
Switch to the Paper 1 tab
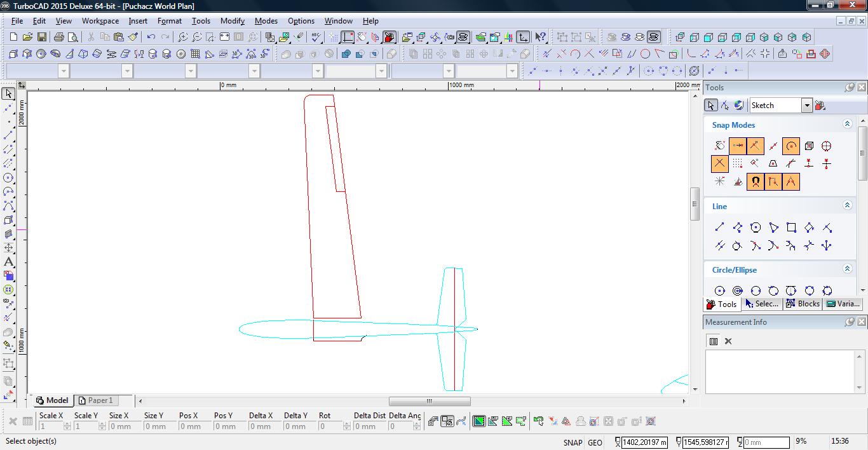[95, 400]
